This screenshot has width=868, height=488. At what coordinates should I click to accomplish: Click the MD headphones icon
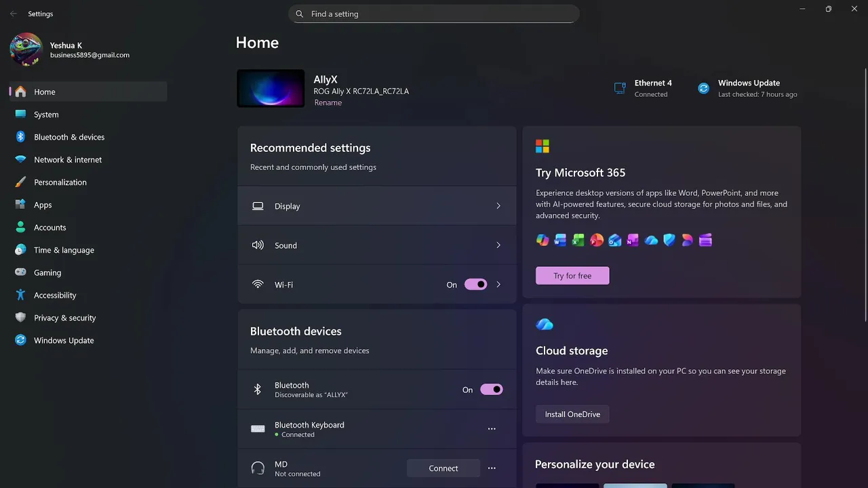coord(258,468)
